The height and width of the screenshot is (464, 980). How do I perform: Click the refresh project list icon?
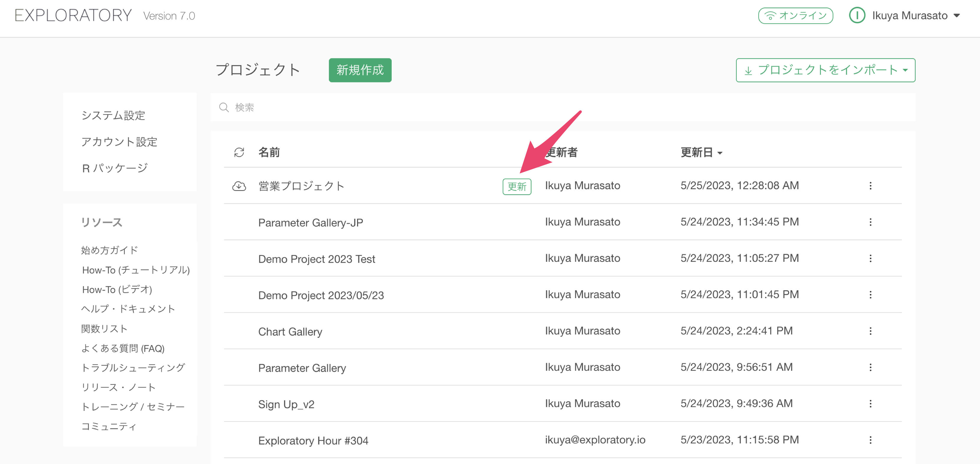[x=239, y=153]
